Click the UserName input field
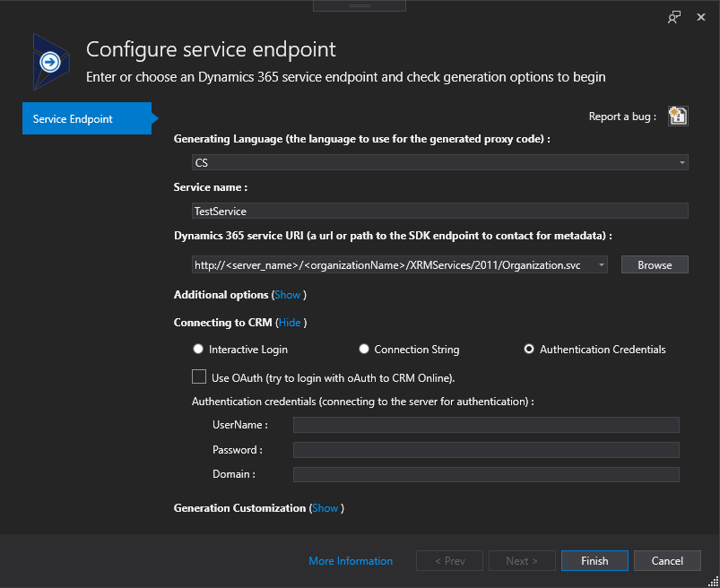 [486, 425]
